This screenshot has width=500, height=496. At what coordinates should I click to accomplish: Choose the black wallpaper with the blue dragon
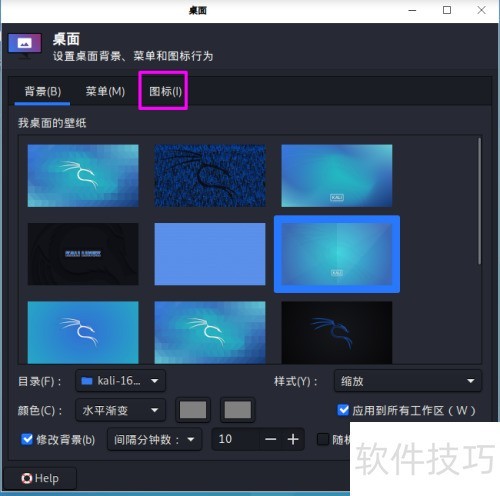[x=337, y=332]
